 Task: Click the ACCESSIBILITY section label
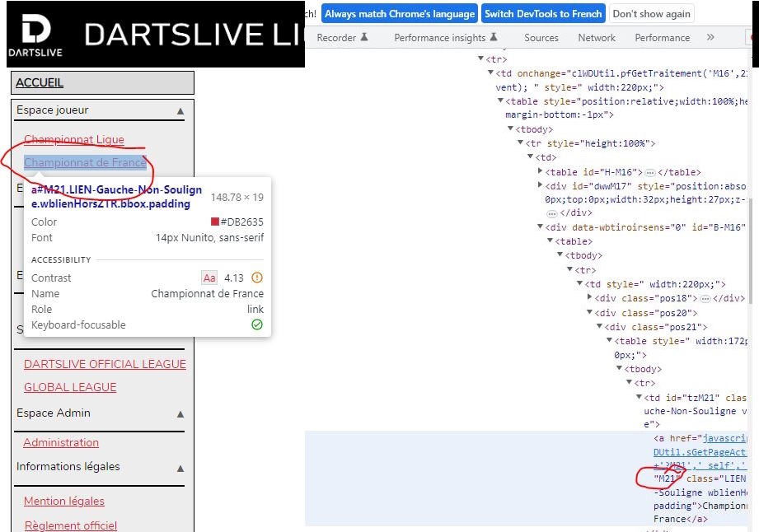coord(61,259)
